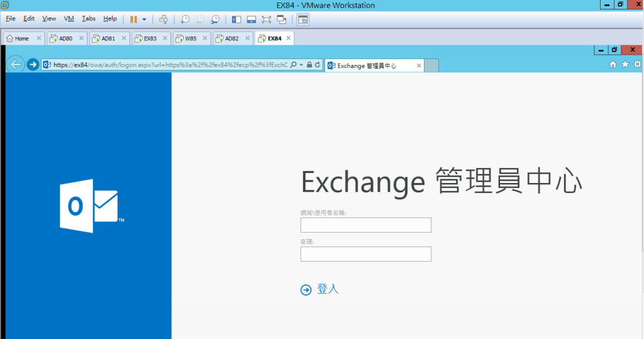The height and width of the screenshot is (339, 644).
Task: Expand address bar search dropdown arrow
Action: click(x=301, y=65)
